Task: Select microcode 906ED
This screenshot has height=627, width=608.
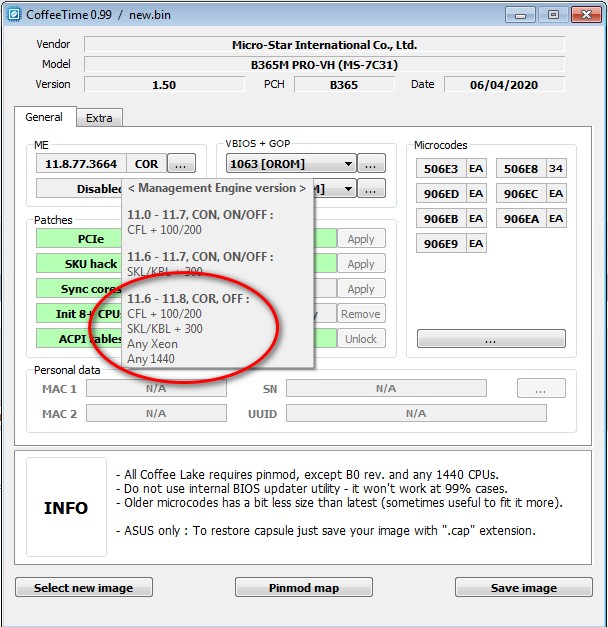Action: click(441, 194)
